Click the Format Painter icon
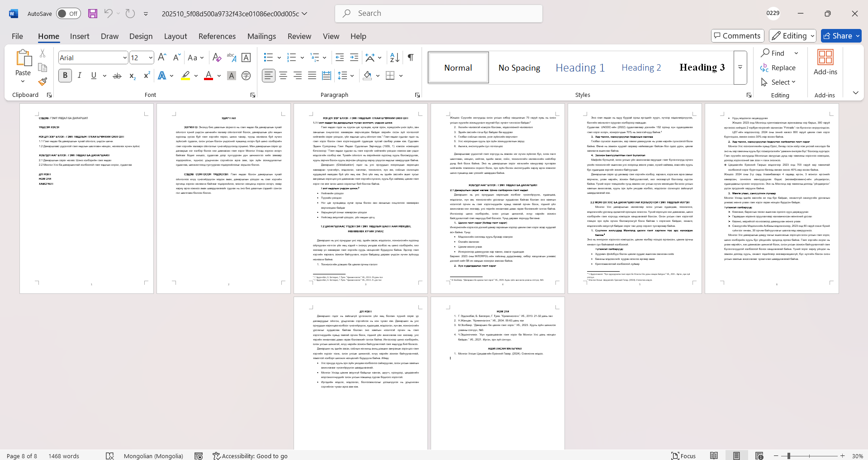 click(x=43, y=81)
